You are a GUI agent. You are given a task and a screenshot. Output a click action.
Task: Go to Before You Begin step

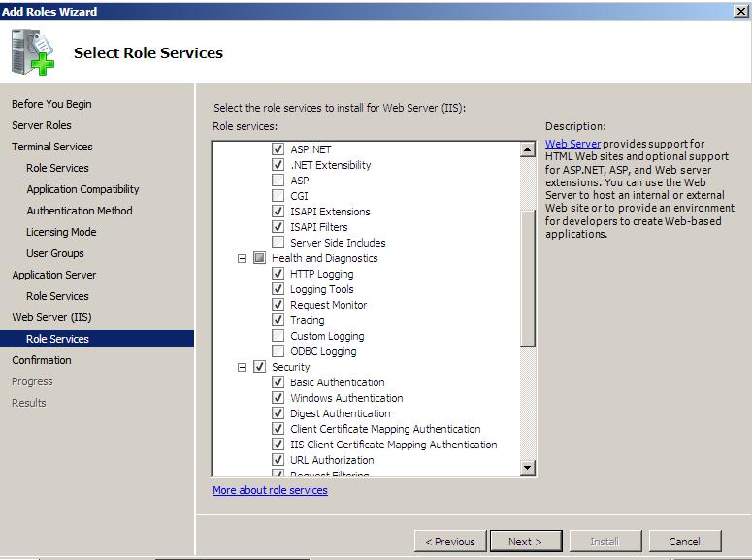pyautogui.click(x=51, y=104)
